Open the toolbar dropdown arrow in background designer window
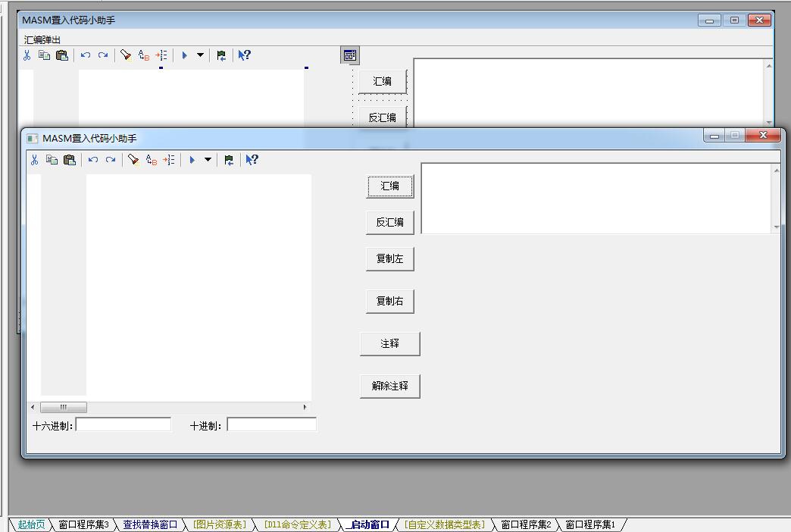Image resolution: width=791 pixels, height=532 pixels. point(200,55)
